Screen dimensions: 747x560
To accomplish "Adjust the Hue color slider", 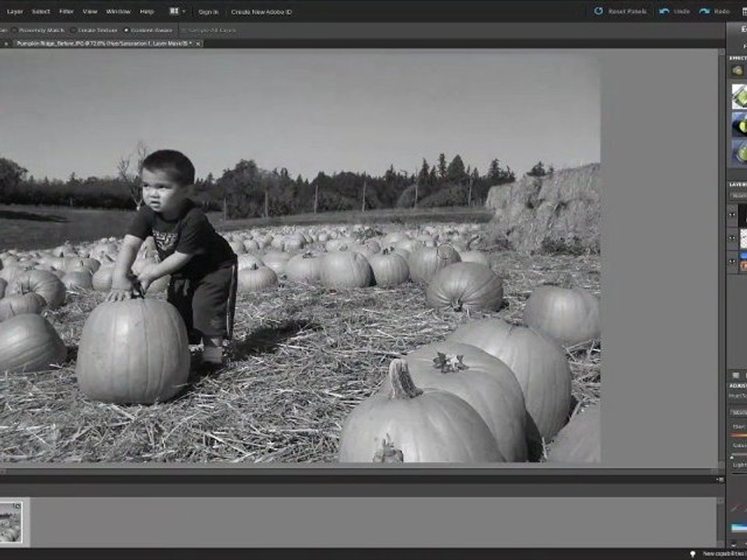I will (x=739, y=436).
